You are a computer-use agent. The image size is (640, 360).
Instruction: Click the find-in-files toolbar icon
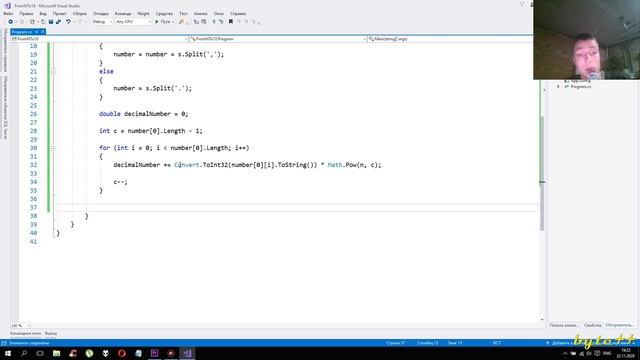[182, 22]
